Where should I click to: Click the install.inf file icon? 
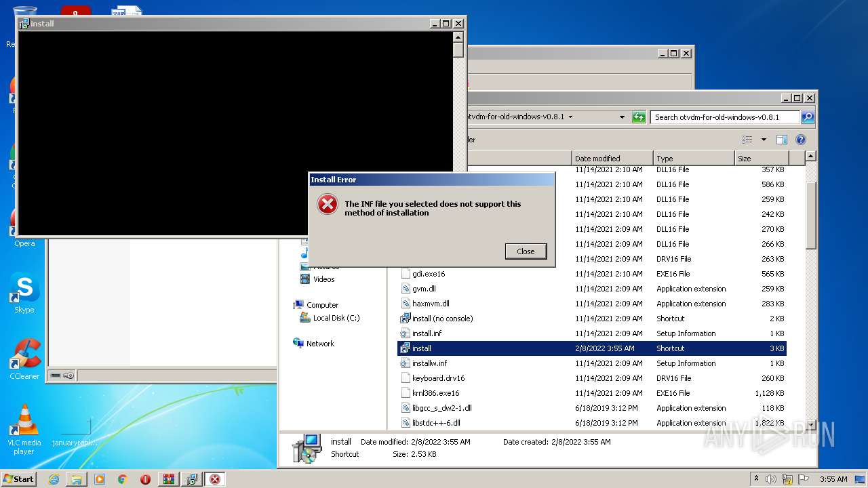[406, 333]
